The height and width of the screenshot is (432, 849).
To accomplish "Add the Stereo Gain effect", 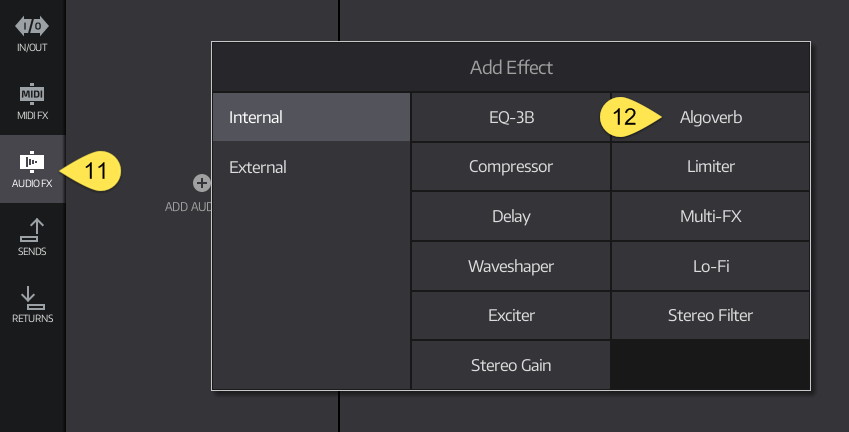I will tap(511, 365).
